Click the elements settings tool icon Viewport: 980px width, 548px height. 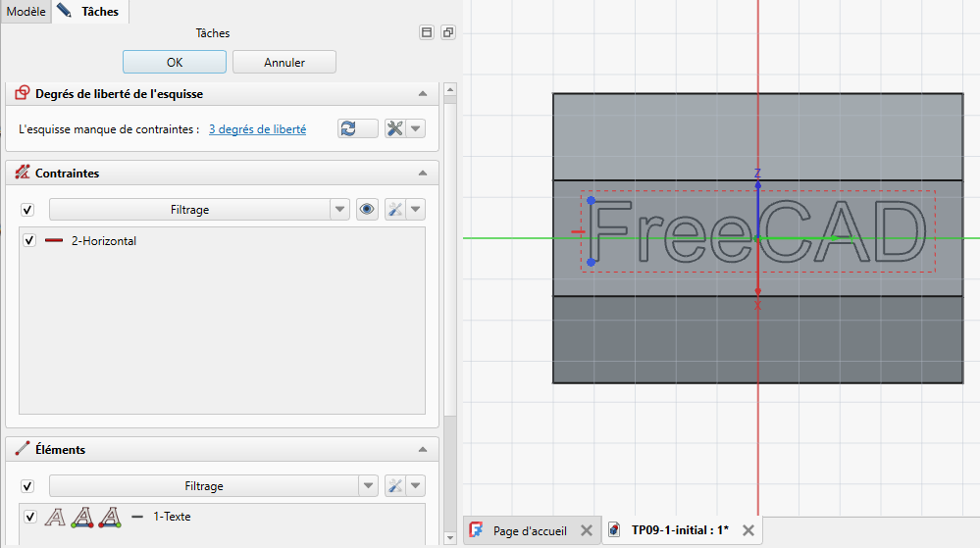click(395, 485)
